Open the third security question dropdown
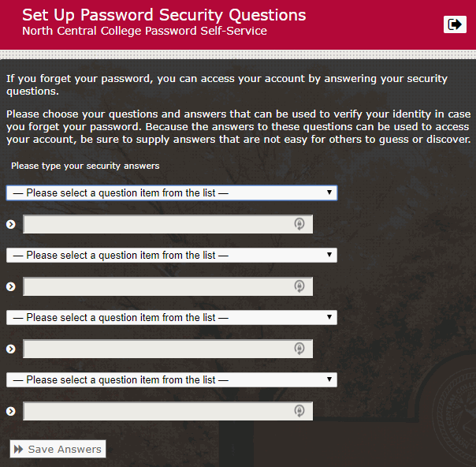The image size is (476, 467). (x=171, y=317)
